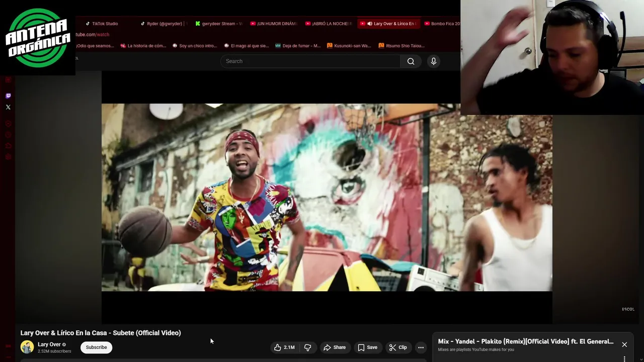Open the Share dialog for the video
Screen dimensions: 644x362
pos(335,347)
